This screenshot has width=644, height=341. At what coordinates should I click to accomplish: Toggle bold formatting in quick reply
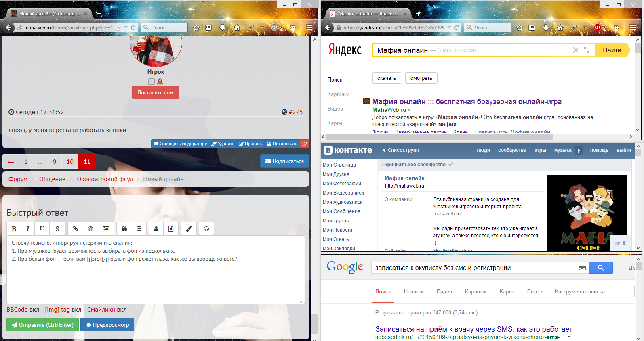[14, 229]
